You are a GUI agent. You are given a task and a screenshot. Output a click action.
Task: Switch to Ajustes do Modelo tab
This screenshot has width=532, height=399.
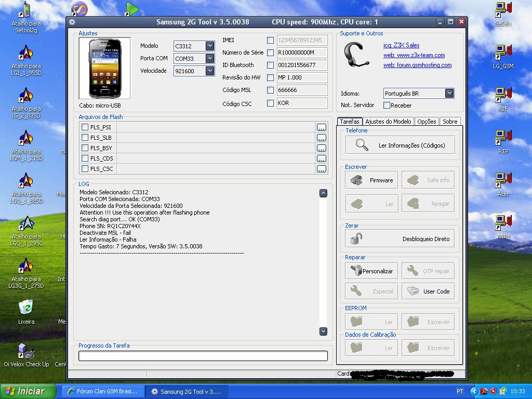(388, 122)
